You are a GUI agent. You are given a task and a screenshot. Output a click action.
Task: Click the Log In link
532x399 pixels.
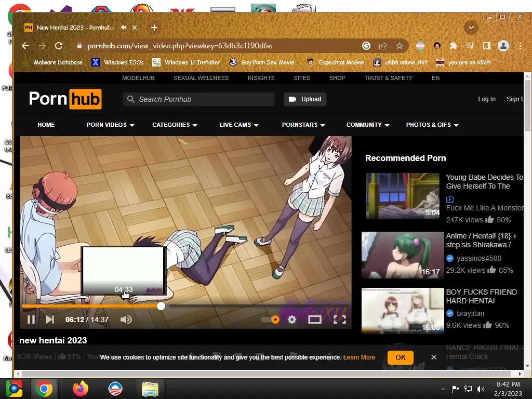(487, 99)
